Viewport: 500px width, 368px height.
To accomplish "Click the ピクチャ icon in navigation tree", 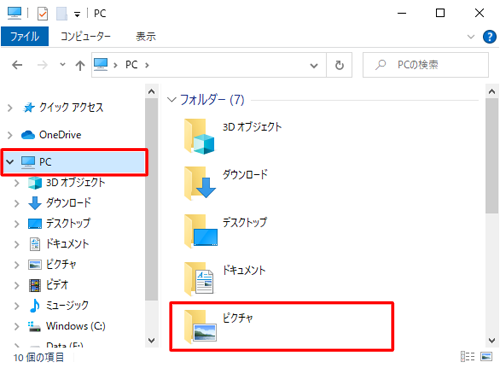I will pyautogui.click(x=35, y=265).
